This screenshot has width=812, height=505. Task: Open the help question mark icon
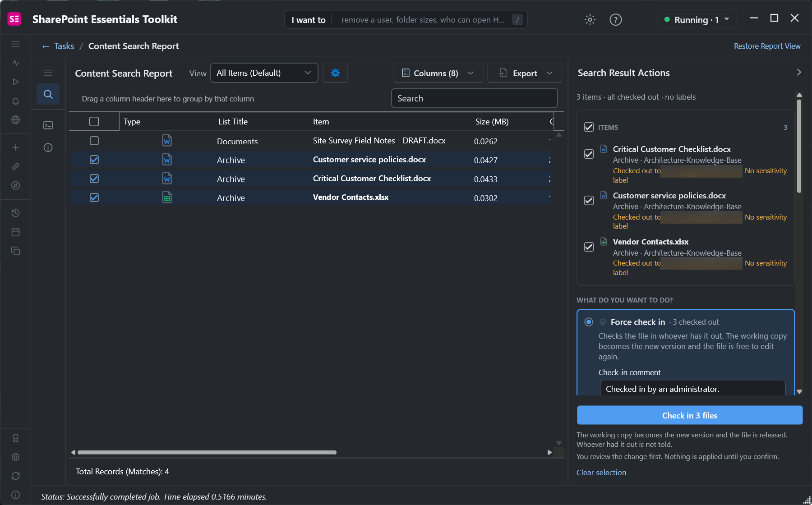tap(615, 19)
